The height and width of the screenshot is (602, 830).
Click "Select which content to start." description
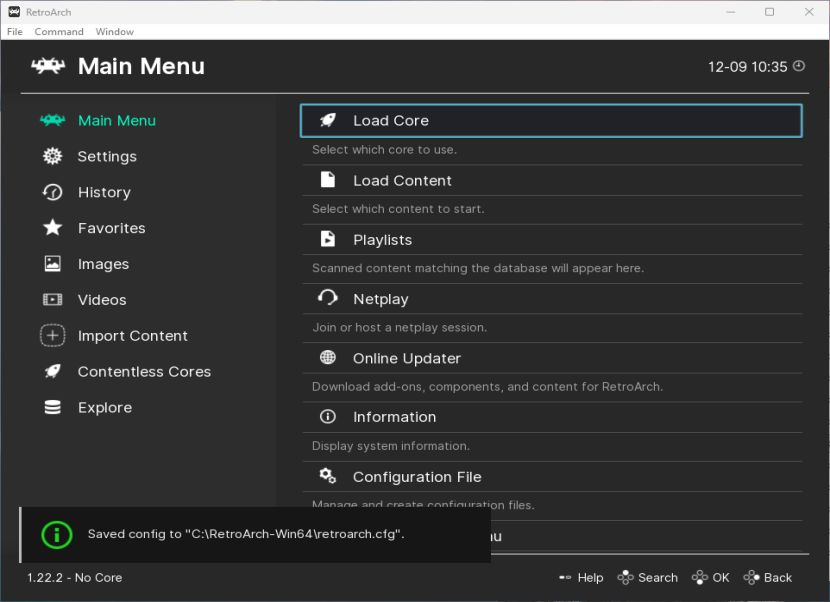point(398,209)
